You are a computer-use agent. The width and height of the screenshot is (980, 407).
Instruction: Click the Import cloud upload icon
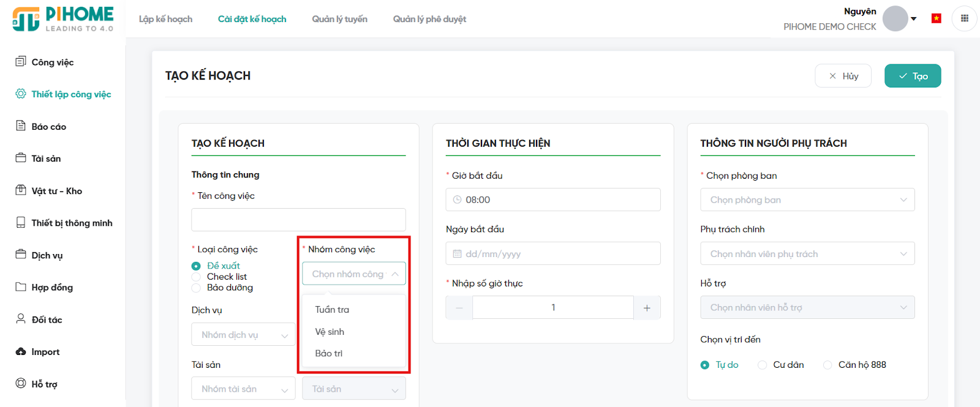pyautogui.click(x=21, y=351)
